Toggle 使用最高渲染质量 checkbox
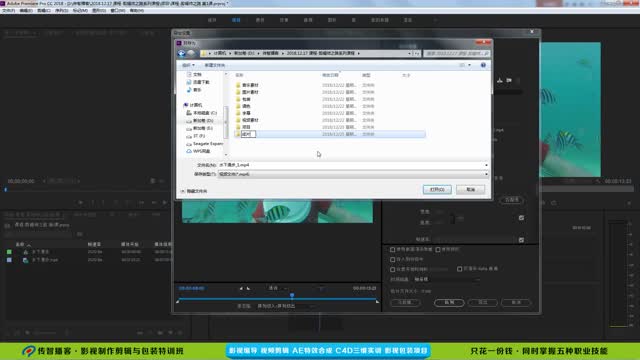 pos(393,249)
